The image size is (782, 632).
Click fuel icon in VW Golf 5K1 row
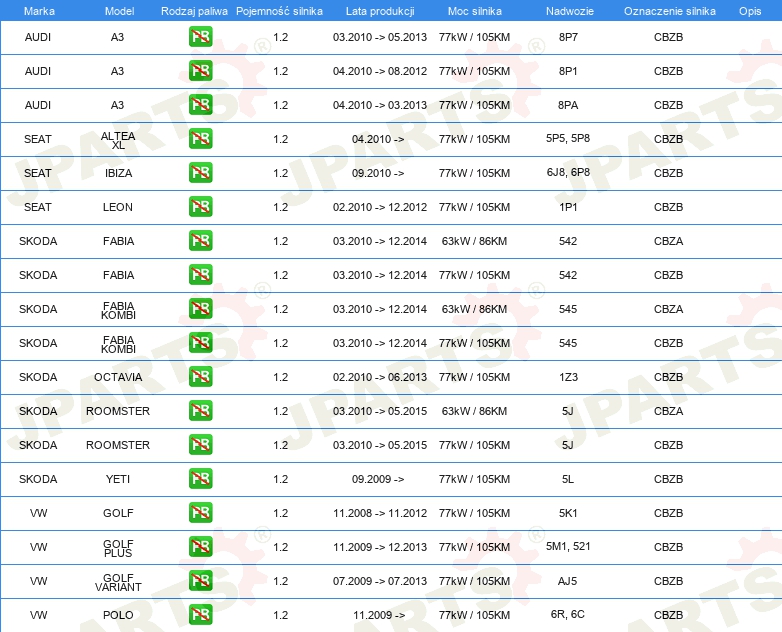200,512
